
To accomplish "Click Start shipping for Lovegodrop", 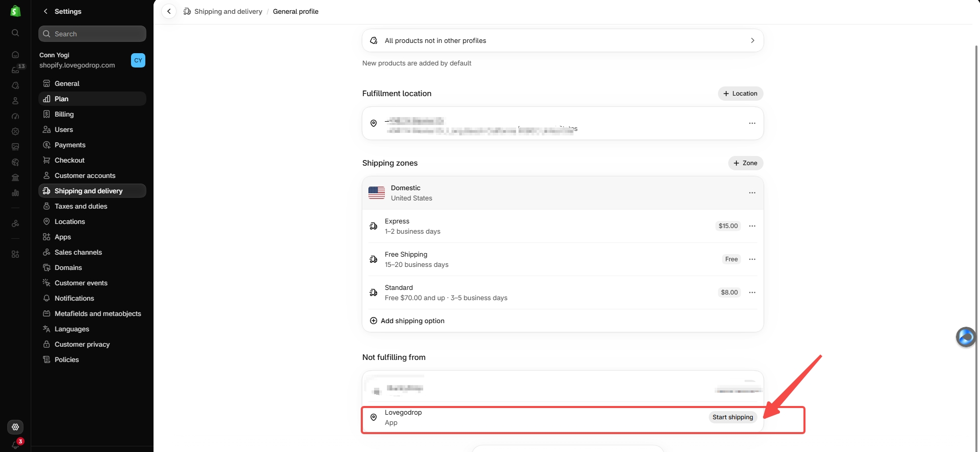I will coord(733,417).
